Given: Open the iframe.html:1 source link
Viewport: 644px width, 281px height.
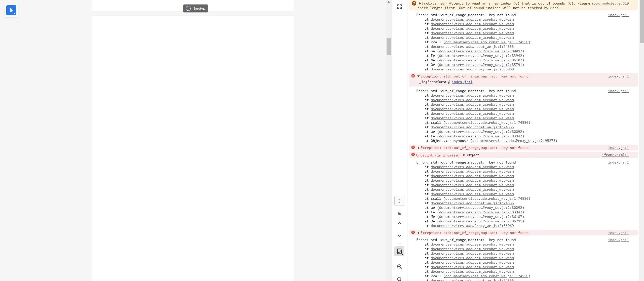Looking at the screenshot, I should click(615, 155).
